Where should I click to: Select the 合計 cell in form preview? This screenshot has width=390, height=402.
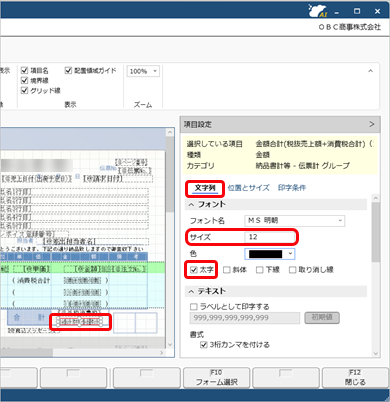pos(29,318)
